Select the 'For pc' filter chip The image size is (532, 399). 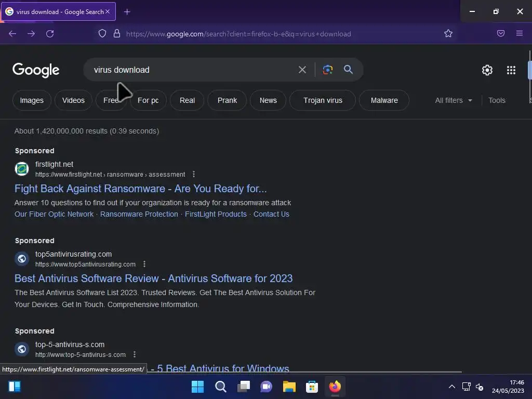(148, 100)
